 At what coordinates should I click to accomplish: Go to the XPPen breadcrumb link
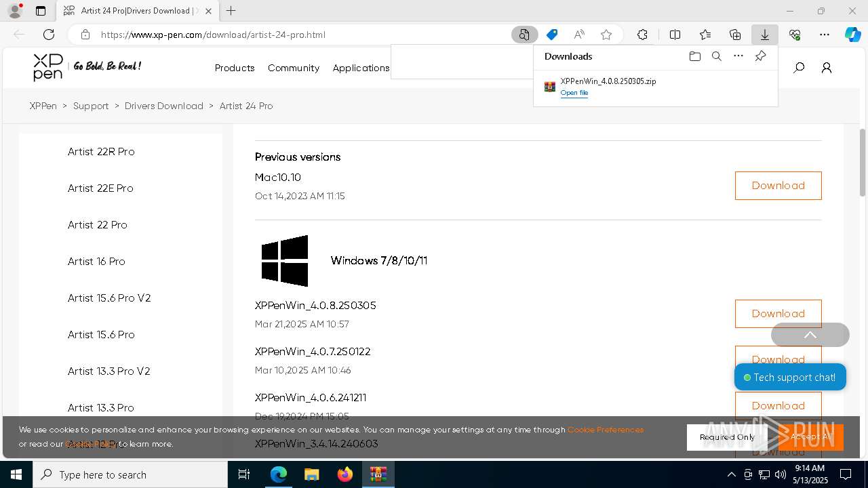[x=43, y=106]
